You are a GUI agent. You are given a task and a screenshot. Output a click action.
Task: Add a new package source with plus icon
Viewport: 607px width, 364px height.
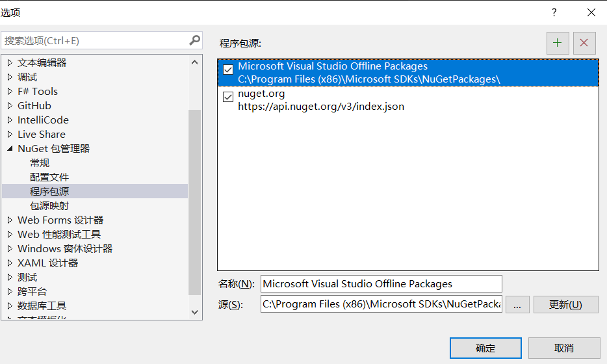pos(558,43)
